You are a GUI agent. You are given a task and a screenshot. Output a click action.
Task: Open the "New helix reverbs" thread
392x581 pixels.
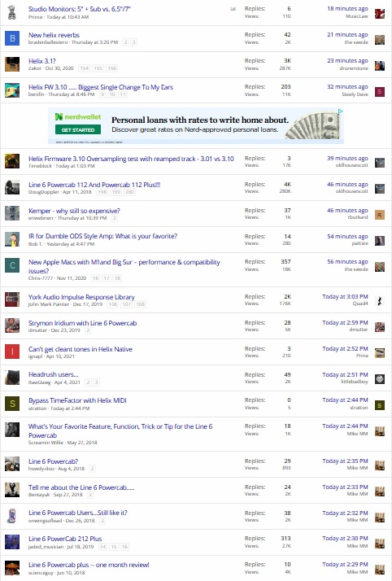coord(54,35)
